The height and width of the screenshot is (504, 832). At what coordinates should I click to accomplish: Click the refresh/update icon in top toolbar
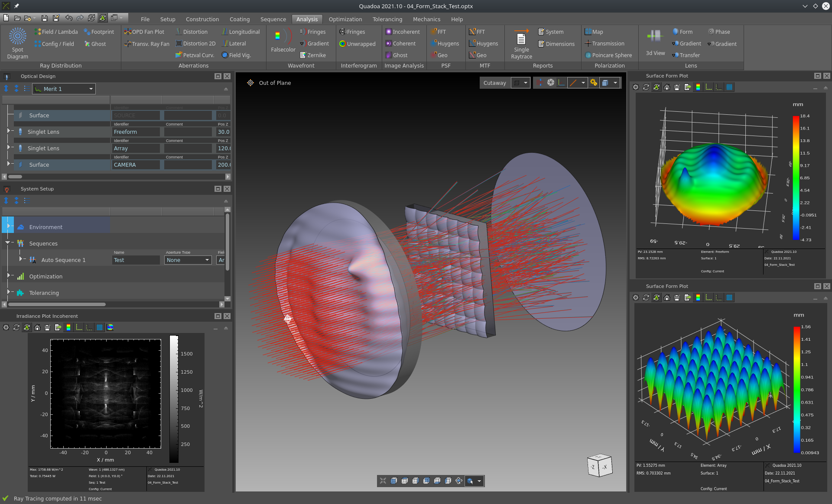[91, 18]
